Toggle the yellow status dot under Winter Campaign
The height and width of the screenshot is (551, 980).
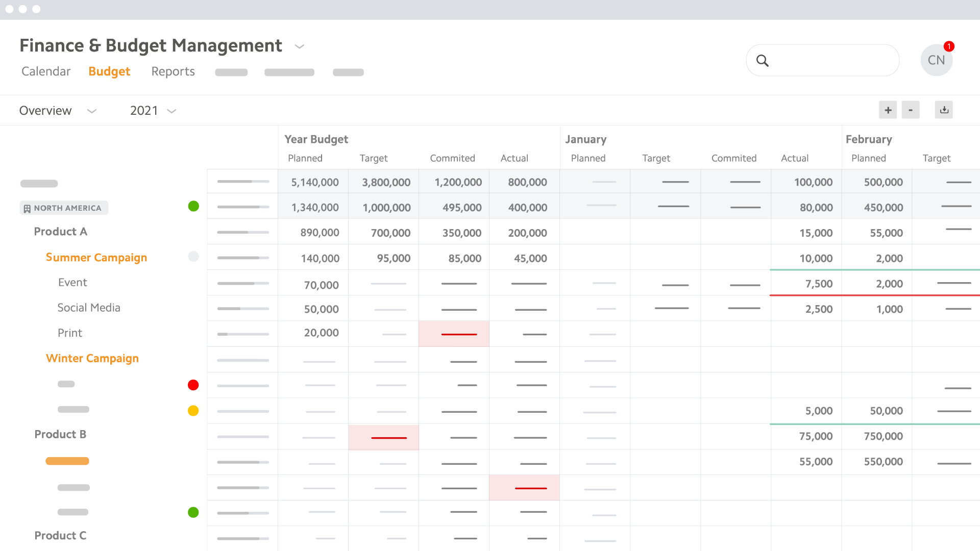pyautogui.click(x=193, y=411)
